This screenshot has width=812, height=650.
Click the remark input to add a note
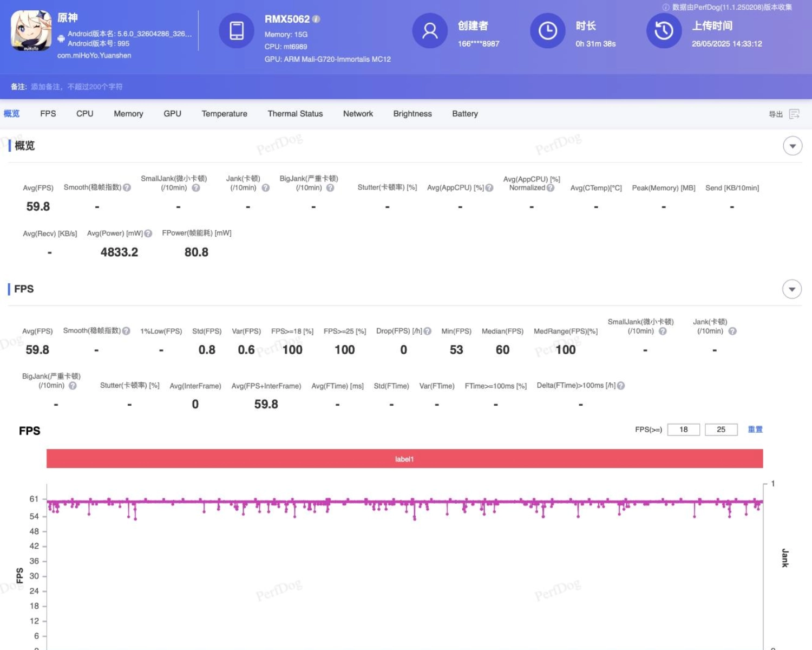pyautogui.click(x=76, y=87)
